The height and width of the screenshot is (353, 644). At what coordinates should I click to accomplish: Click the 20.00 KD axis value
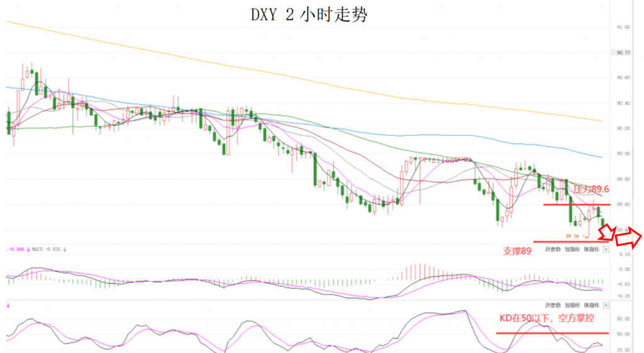623,350
